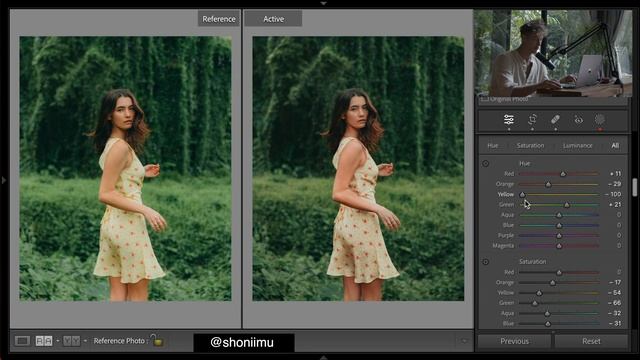
Task: Select the R|A Reference view icon
Action: (x=44, y=340)
